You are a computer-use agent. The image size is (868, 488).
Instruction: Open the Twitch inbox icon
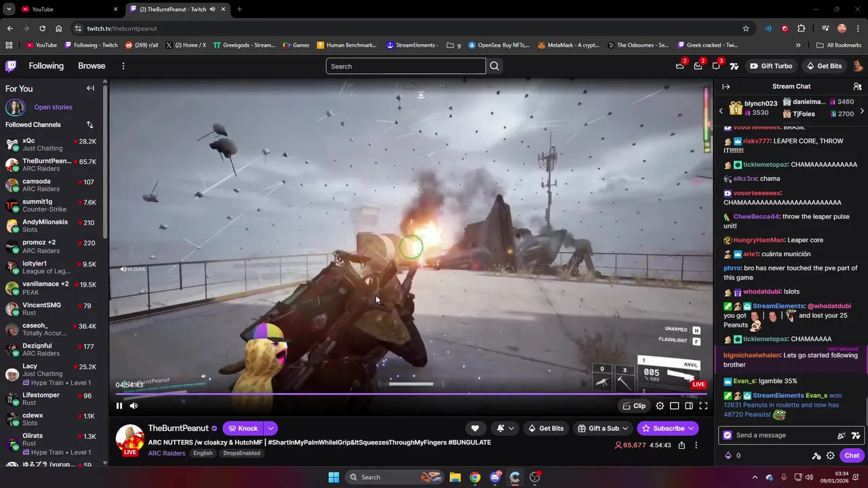point(698,66)
